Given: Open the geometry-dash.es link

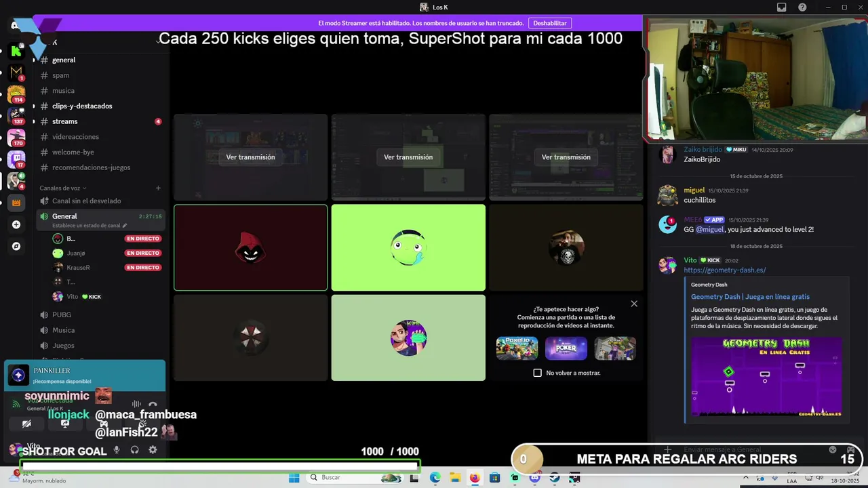Looking at the screenshot, I should pos(725,270).
